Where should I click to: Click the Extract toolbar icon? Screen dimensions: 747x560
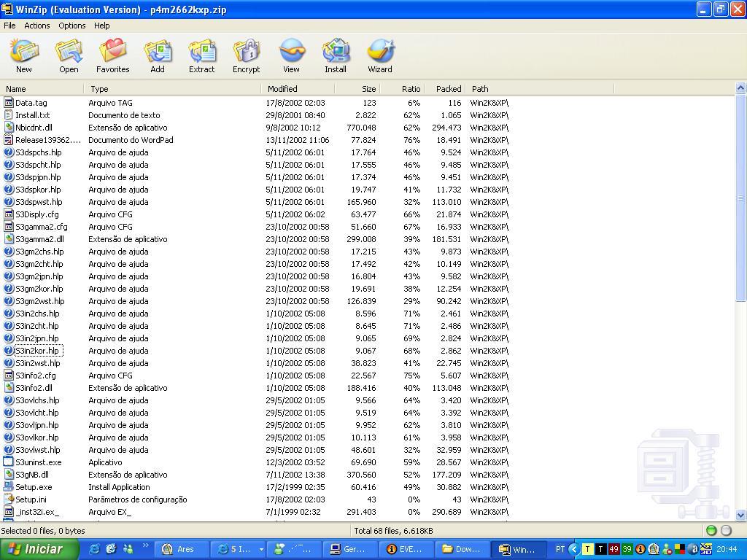click(202, 55)
